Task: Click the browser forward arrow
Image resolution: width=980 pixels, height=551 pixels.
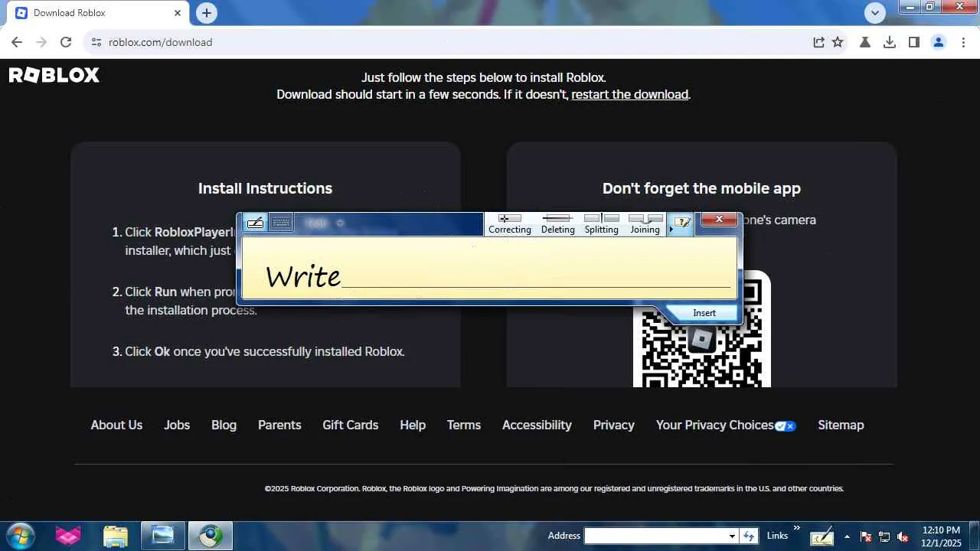Action: pyautogui.click(x=41, y=42)
